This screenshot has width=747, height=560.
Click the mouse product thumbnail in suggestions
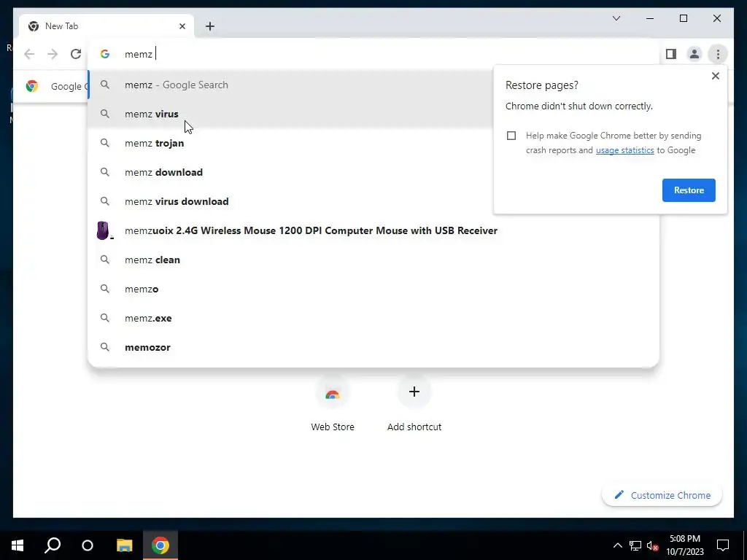pyautogui.click(x=104, y=230)
